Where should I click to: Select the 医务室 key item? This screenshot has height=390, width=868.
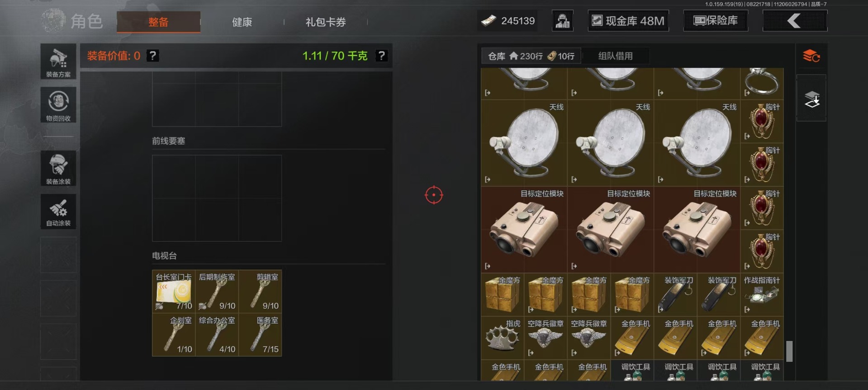261,335
